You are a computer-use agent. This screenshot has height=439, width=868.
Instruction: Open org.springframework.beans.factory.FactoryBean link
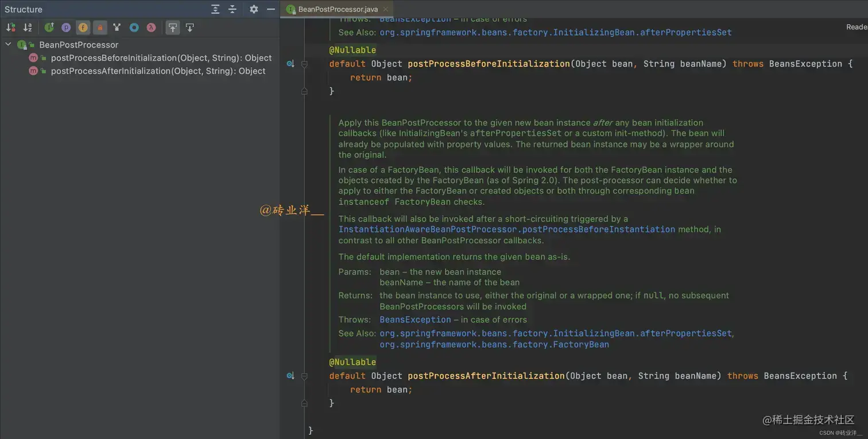pos(494,345)
